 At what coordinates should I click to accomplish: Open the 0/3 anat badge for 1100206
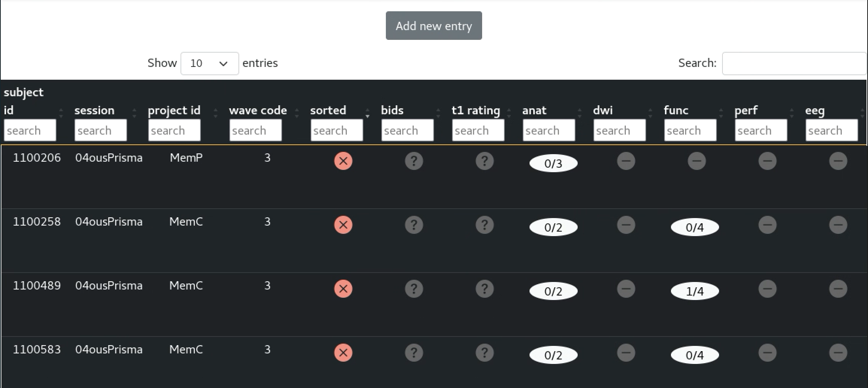(553, 164)
